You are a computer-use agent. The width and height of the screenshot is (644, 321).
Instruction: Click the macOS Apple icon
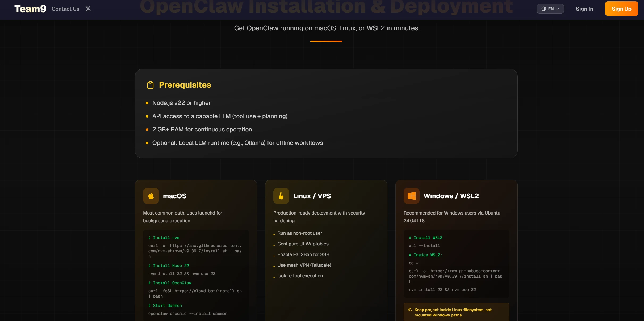(151, 196)
